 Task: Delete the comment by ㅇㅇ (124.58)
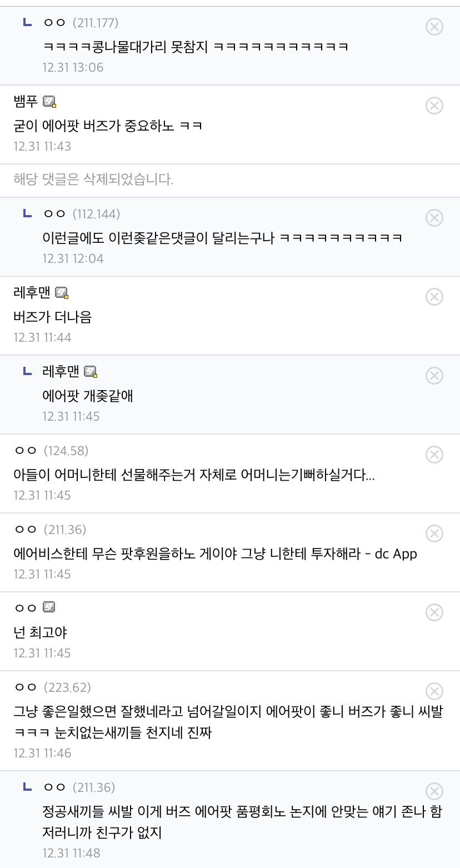point(434,455)
